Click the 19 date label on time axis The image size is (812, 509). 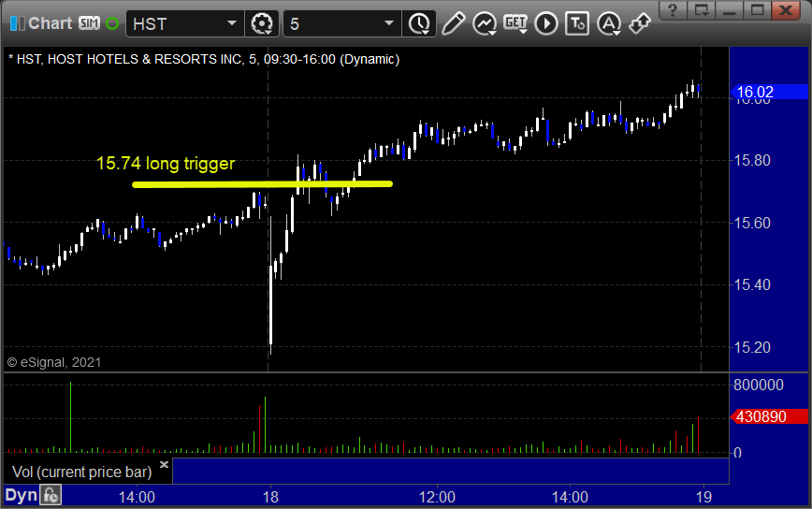[703, 497]
